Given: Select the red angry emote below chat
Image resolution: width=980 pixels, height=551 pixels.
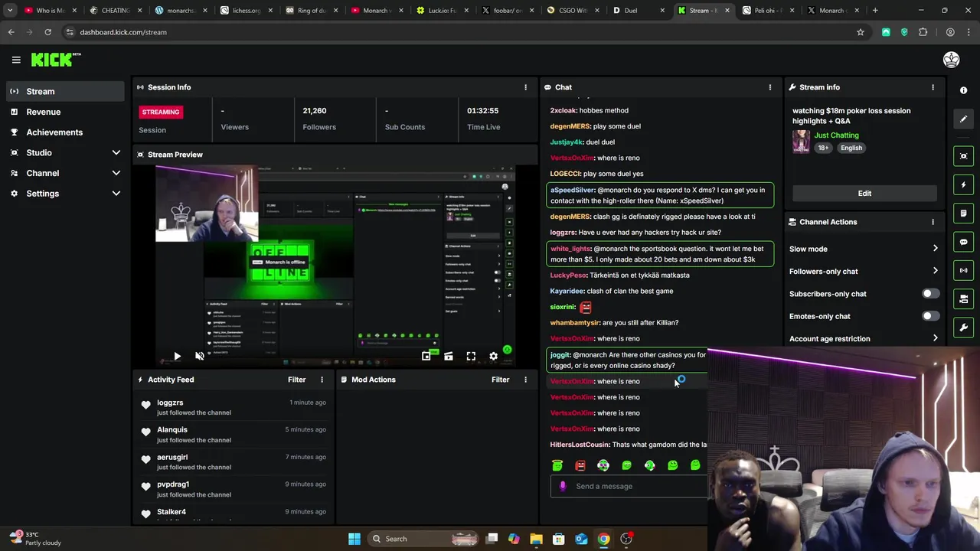Looking at the screenshot, I should pos(580,465).
